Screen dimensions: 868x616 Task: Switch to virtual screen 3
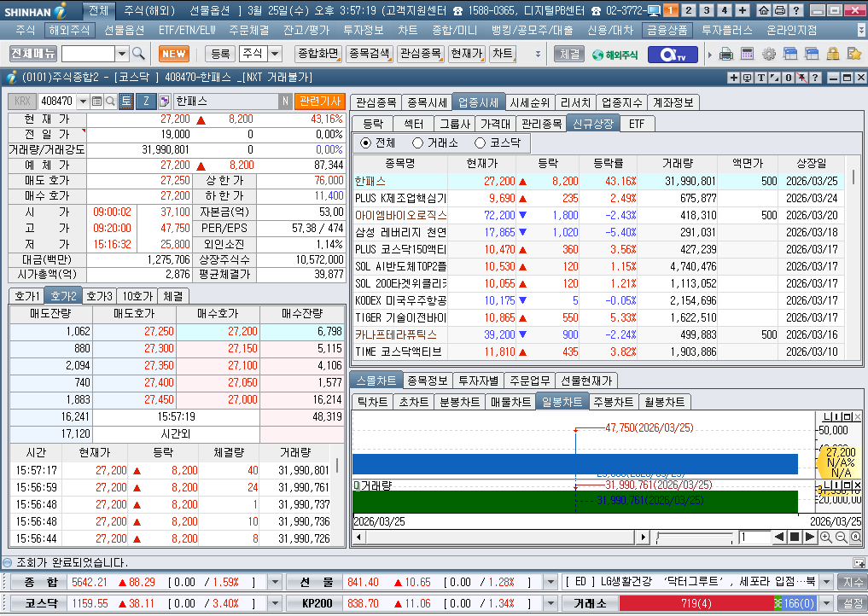click(707, 10)
